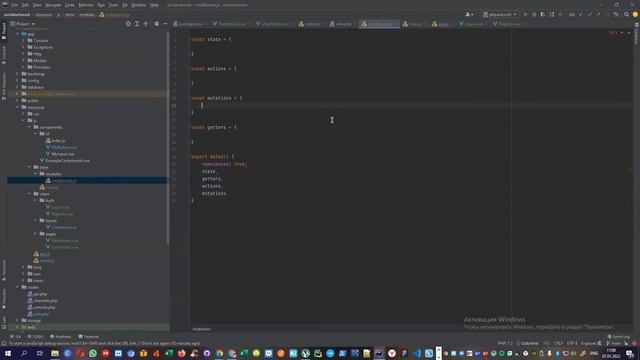This screenshot has height=360, width=640.
Task: Open WhatsApp from the taskbar
Action: 93,353
